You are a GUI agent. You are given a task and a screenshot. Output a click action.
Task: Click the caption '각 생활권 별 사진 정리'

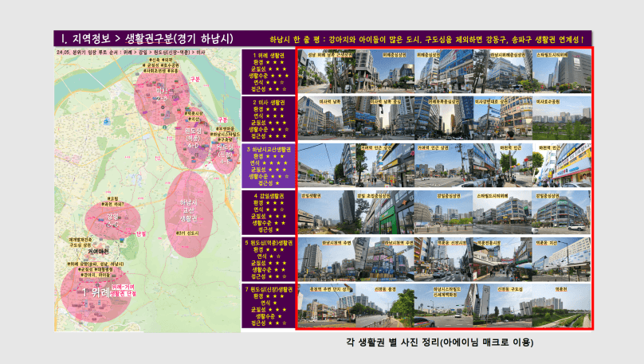[x=393, y=342]
